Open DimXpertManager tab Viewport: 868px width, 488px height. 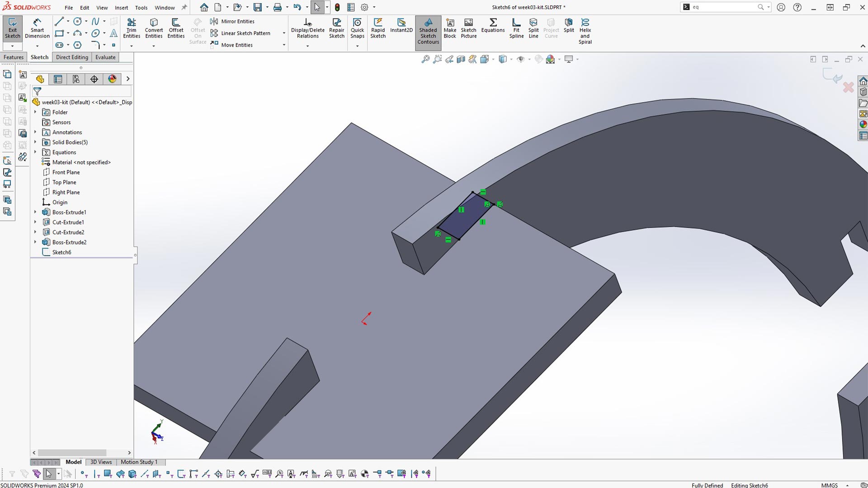coord(94,79)
